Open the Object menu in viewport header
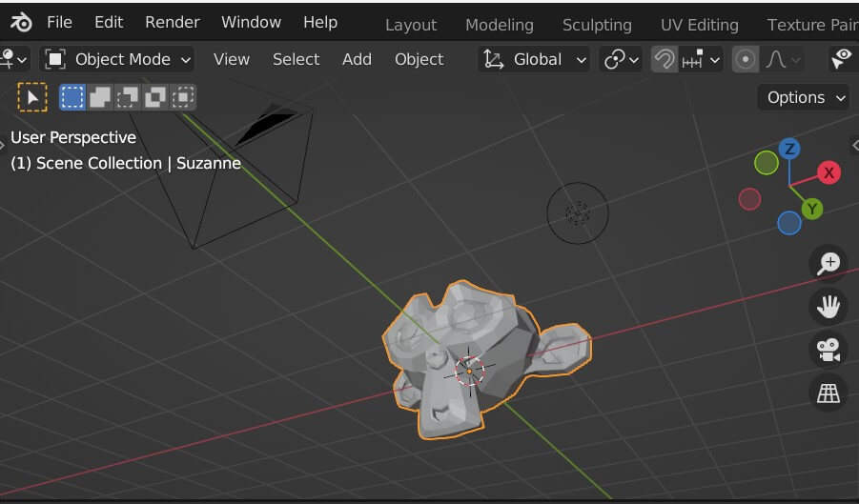Image resolution: width=859 pixels, height=504 pixels. click(x=419, y=59)
